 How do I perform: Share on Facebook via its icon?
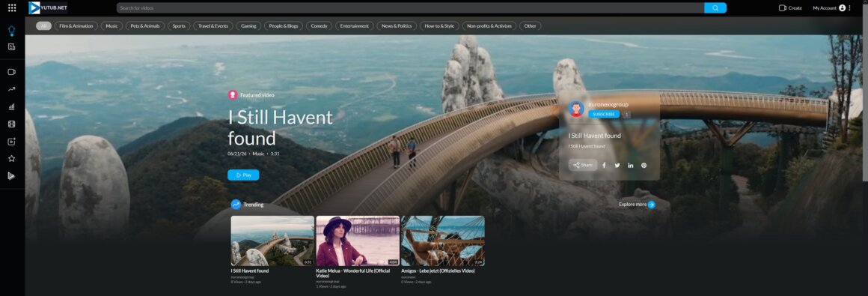(x=604, y=165)
